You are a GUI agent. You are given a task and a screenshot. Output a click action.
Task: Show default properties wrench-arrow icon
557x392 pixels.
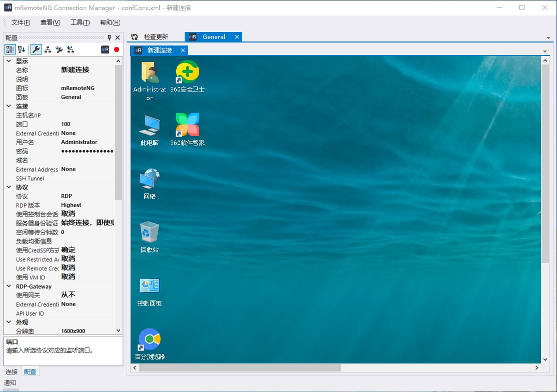tap(60, 49)
